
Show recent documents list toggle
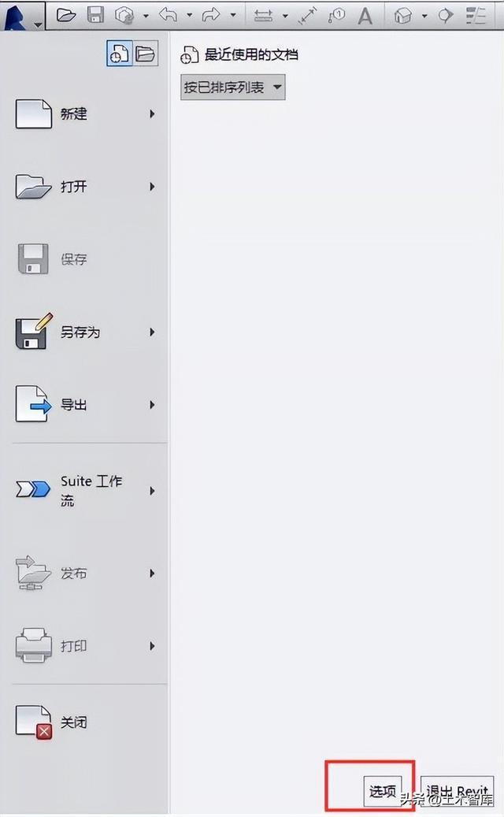click(119, 54)
